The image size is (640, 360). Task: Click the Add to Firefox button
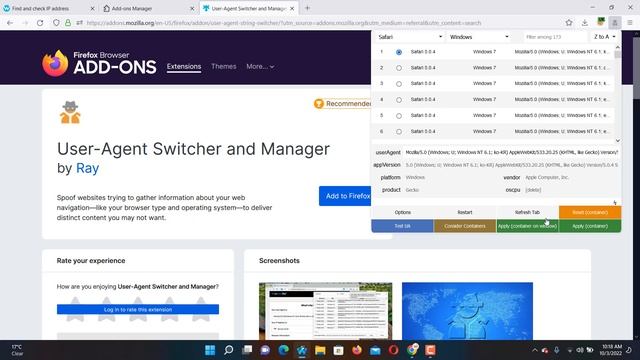point(345,196)
